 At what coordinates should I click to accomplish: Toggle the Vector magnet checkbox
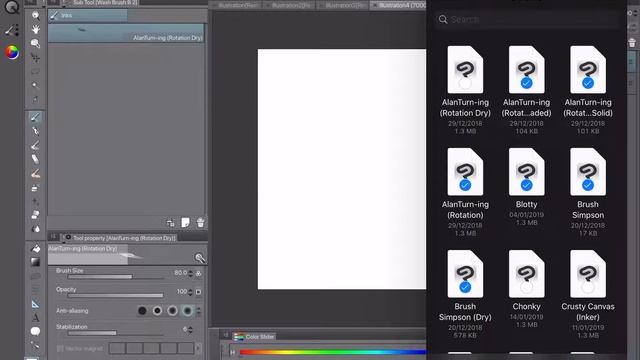[x=60, y=349]
